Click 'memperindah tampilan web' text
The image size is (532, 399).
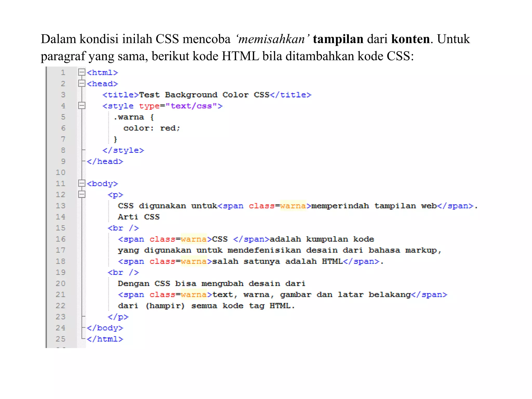(374, 206)
